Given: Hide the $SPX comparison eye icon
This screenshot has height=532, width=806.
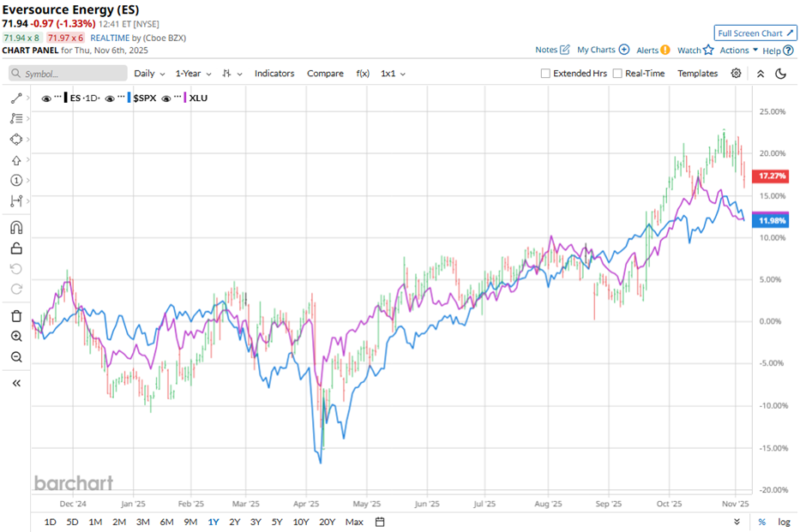Looking at the screenshot, I should 110,99.
